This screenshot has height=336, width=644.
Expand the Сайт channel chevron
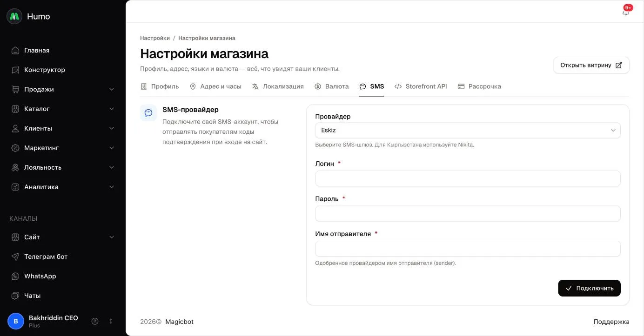[x=112, y=237]
